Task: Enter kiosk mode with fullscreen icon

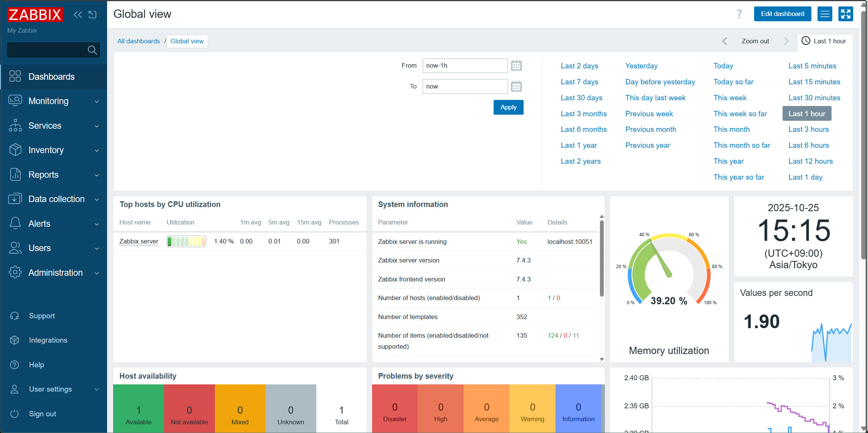Action: point(846,14)
